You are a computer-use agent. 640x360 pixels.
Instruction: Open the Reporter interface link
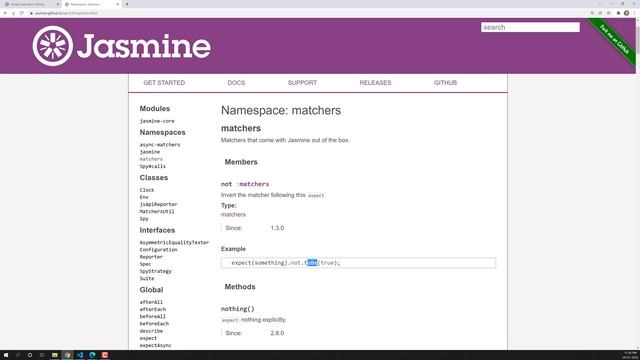point(151,257)
